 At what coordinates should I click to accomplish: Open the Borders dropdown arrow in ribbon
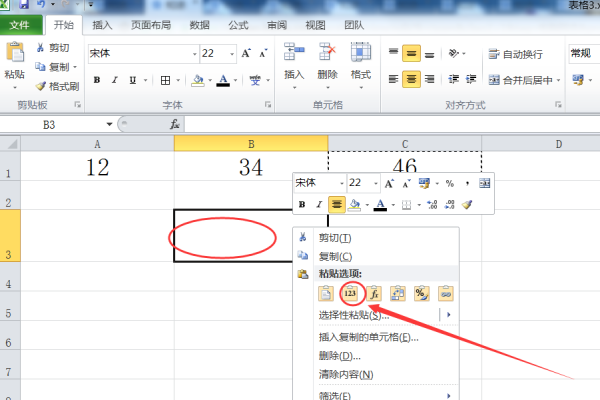[178, 80]
